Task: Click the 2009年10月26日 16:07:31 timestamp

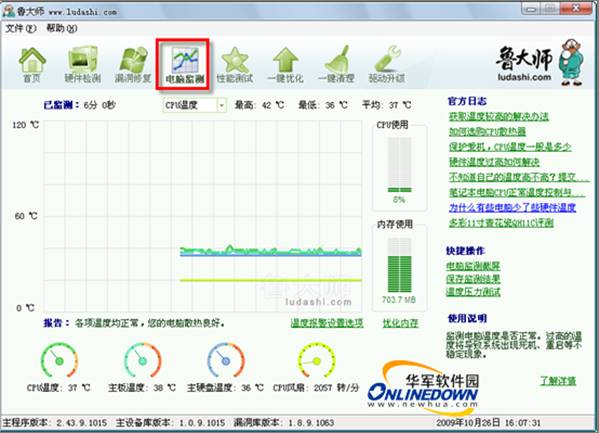Action: [x=489, y=423]
